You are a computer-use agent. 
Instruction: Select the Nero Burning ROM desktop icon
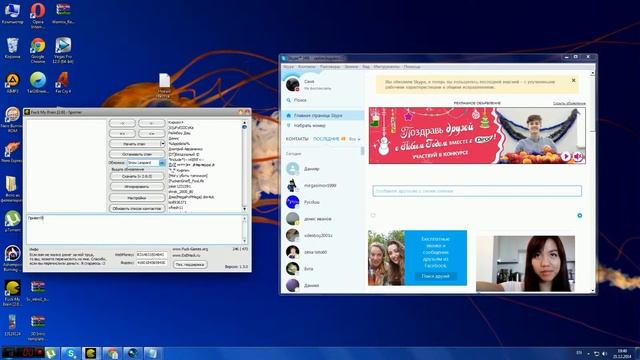coord(13,119)
